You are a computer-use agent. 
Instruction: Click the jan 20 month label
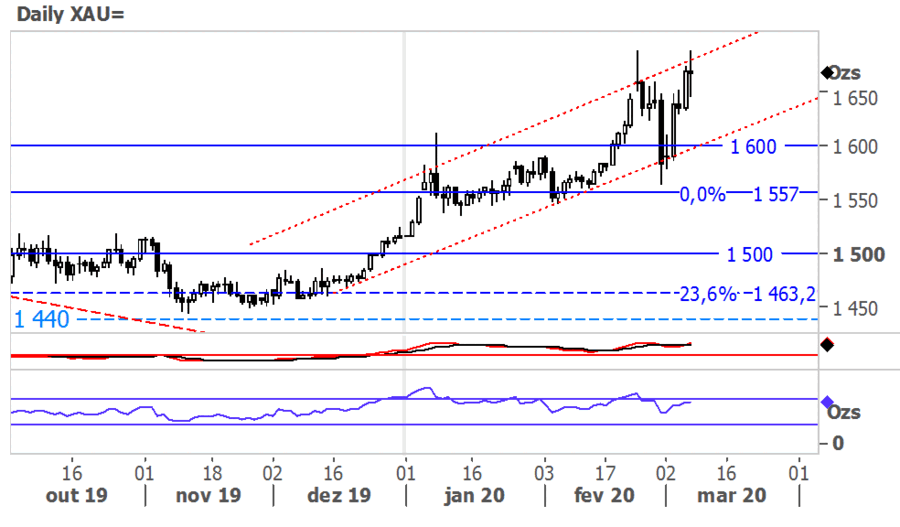tap(474, 495)
